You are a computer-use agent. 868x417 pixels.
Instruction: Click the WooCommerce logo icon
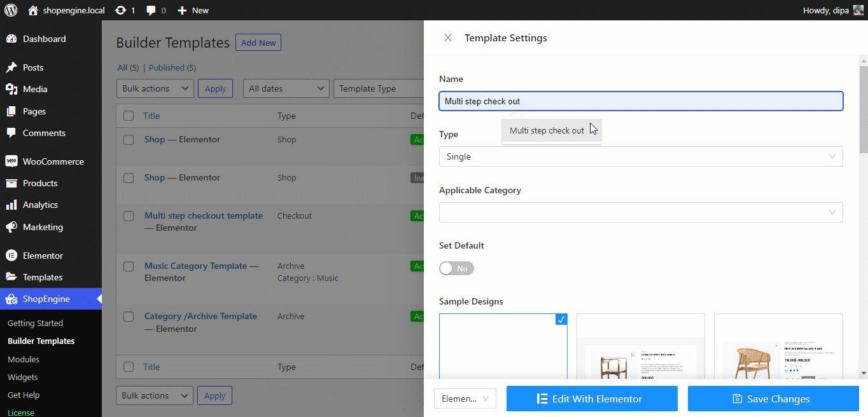click(11, 161)
